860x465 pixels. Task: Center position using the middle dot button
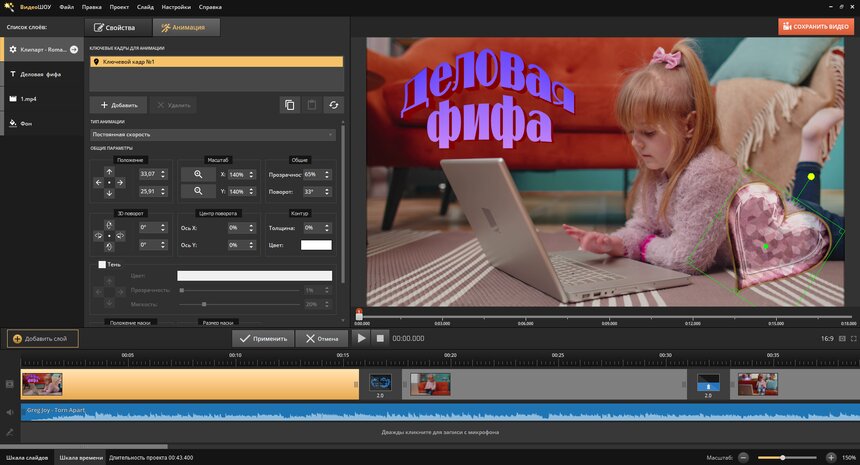[x=109, y=182]
